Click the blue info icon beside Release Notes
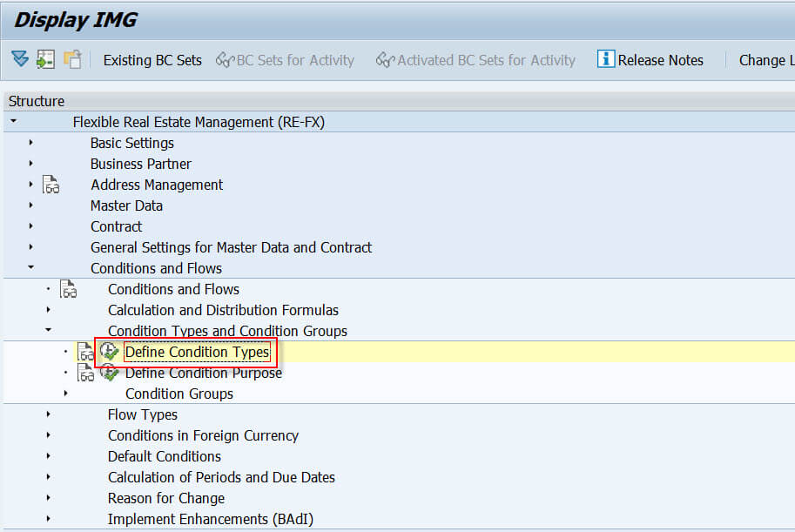This screenshot has height=532, width=795. (606, 59)
